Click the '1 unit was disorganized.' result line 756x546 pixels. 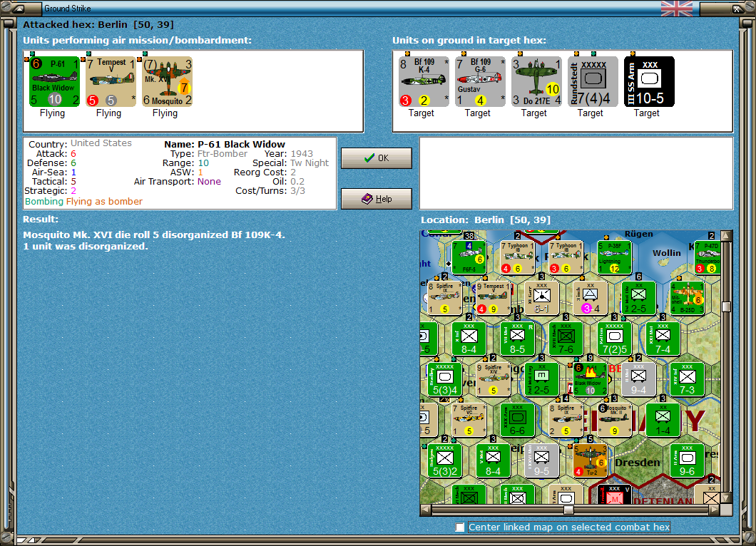(x=86, y=246)
